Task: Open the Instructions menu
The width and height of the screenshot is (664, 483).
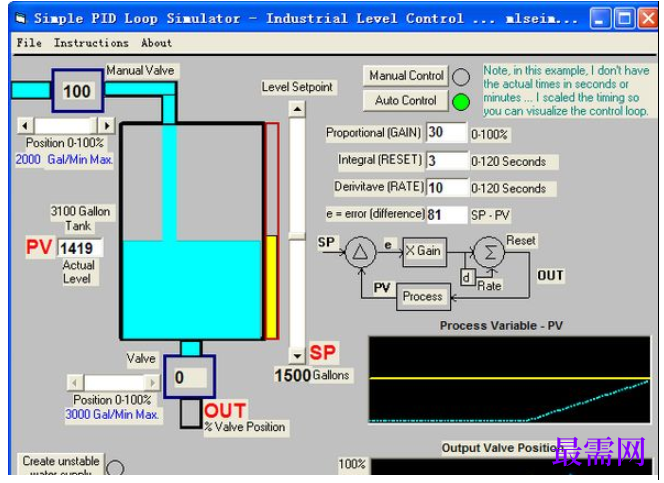Action: coord(91,43)
